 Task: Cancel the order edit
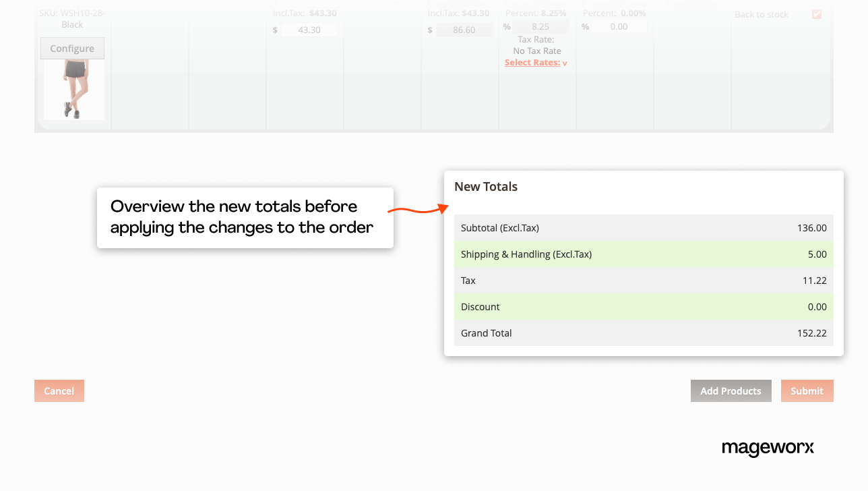59,391
